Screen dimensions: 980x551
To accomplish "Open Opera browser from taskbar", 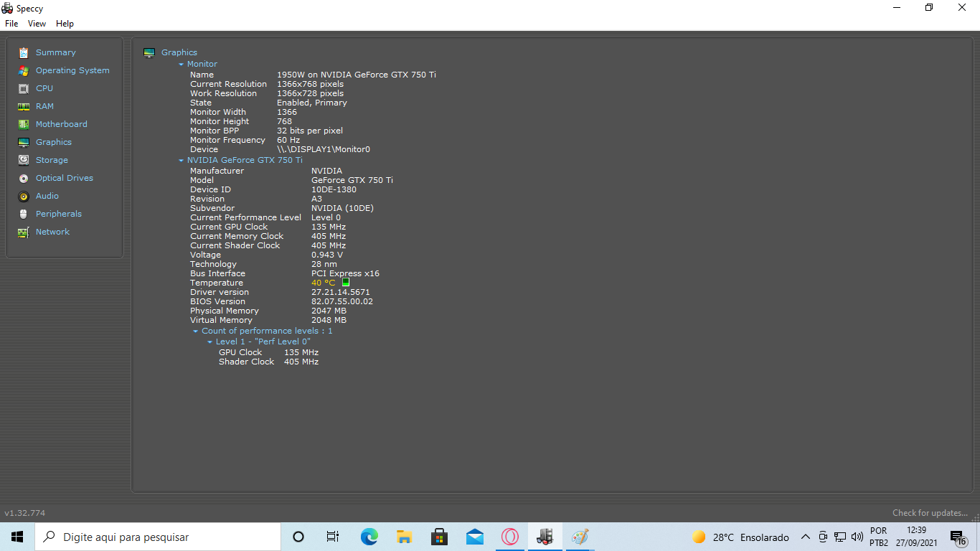I will coord(509,537).
